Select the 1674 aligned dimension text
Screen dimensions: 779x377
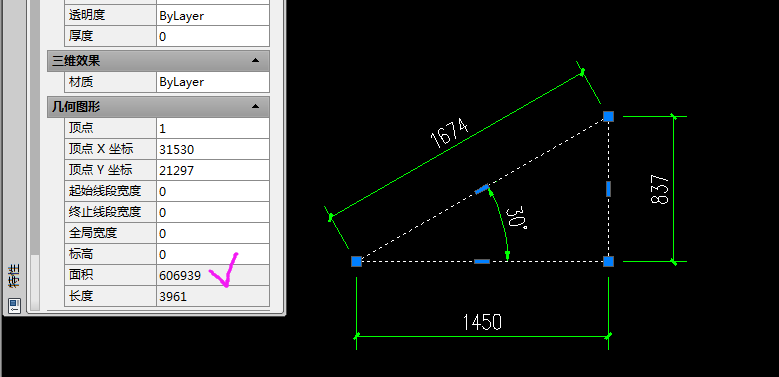(x=450, y=133)
